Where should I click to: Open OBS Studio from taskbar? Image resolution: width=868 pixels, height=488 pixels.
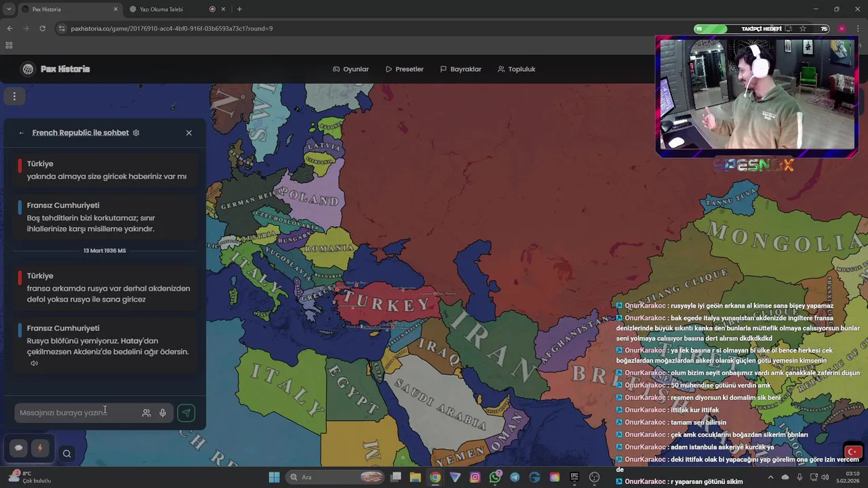[595, 477]
